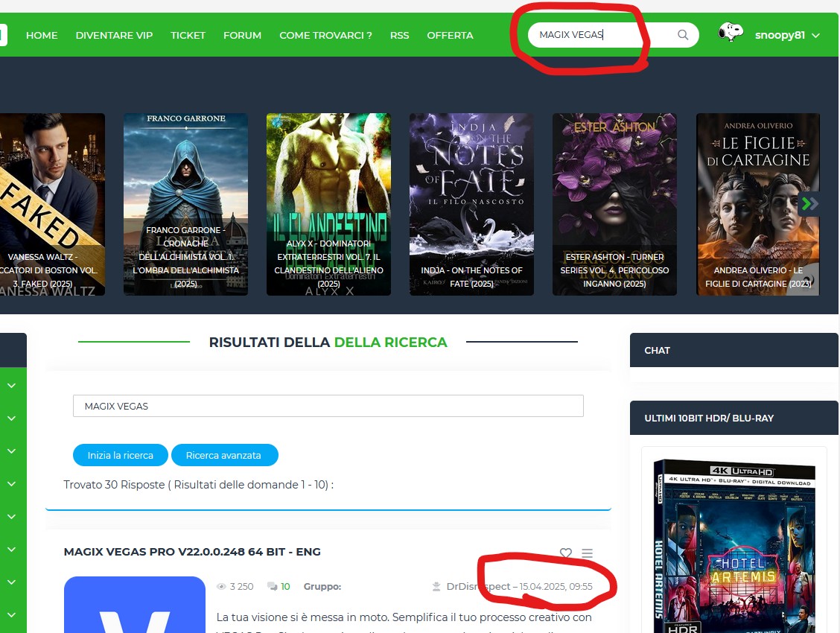Click the Inizia la ricerca button

(121, 455)
